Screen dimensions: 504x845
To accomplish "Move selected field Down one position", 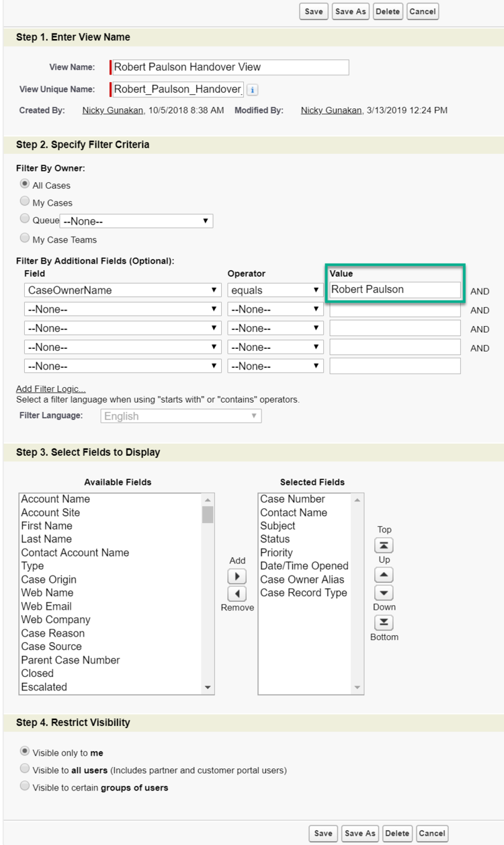I will [x=384, y=592].
